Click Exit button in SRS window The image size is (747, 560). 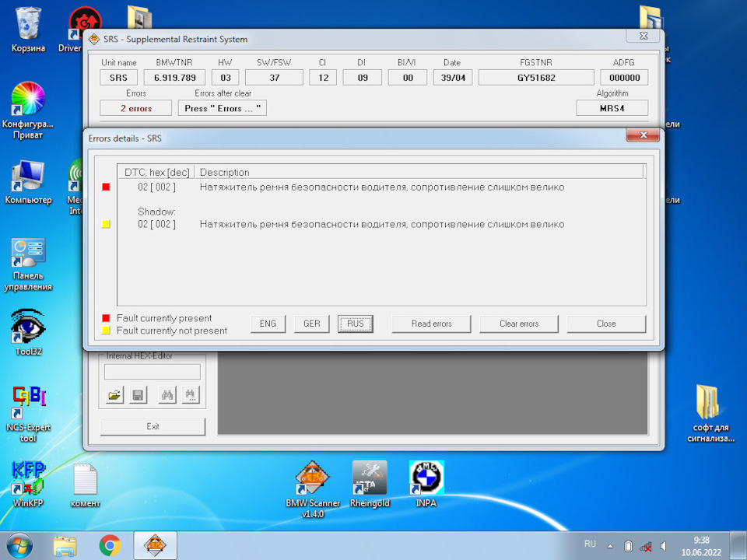coord(153,427)
